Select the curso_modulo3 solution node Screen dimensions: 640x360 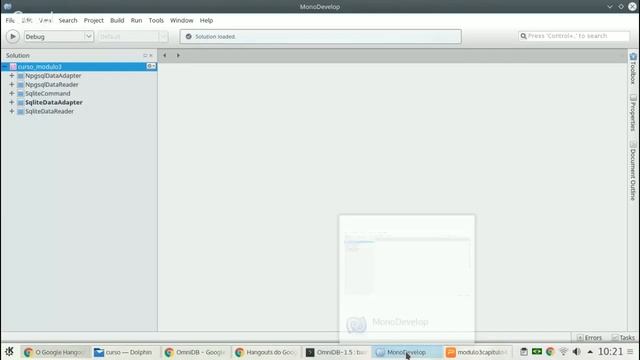coord(79,67)
